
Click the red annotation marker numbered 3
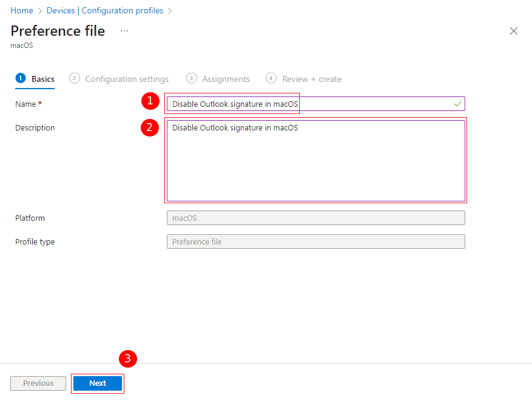[127, 359]
